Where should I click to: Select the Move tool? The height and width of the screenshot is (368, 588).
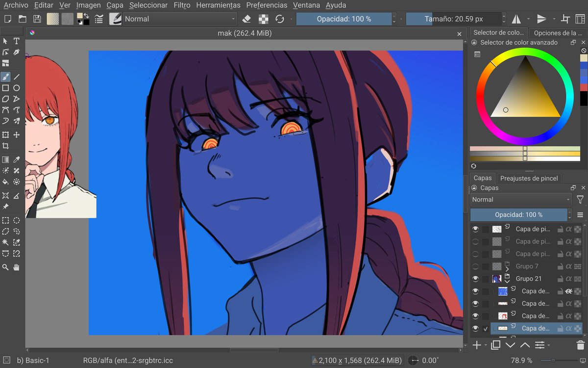[x=16, y=134]
